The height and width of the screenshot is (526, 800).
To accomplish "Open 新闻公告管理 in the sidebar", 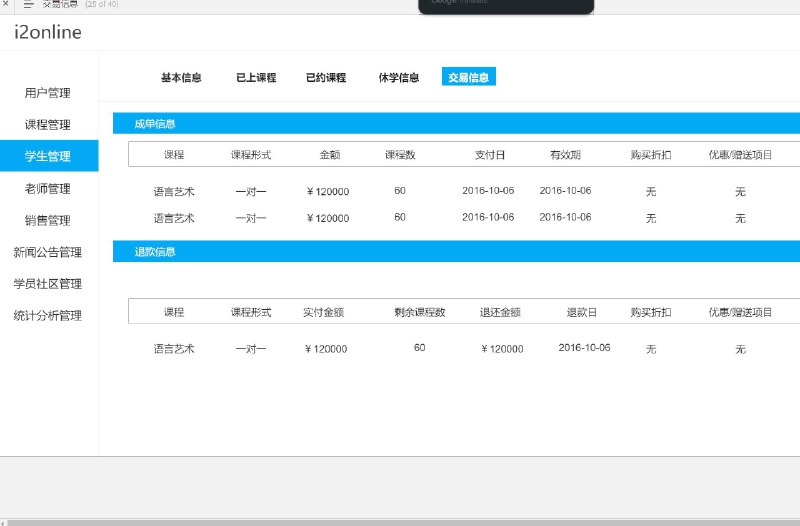I will coord(47,252).
